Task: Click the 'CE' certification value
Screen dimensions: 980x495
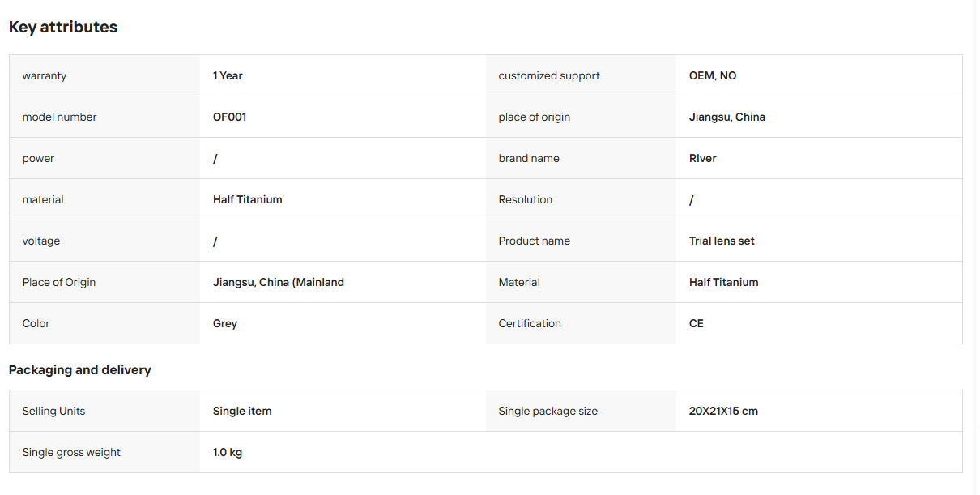Action: (697, 323)
